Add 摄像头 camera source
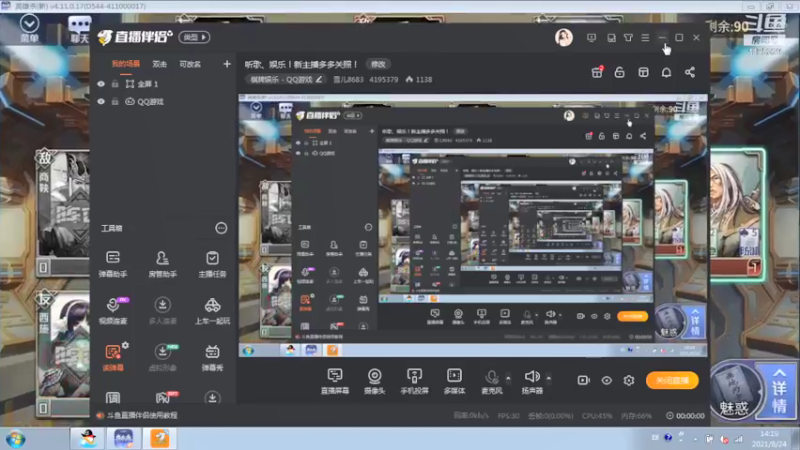 [374, 381]
